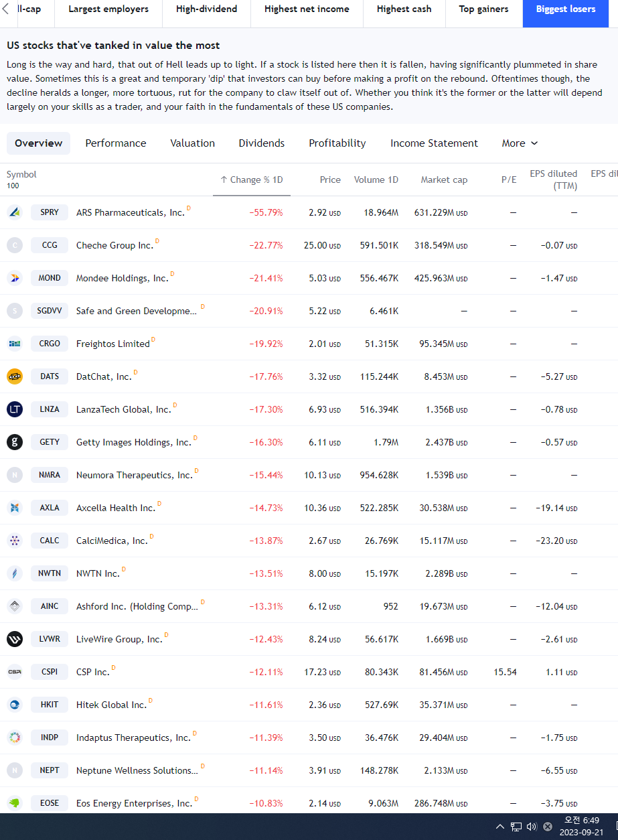Screen dimensions: 618x840
Task: Expand the More columns dropdown
Action: click(520, 143)
